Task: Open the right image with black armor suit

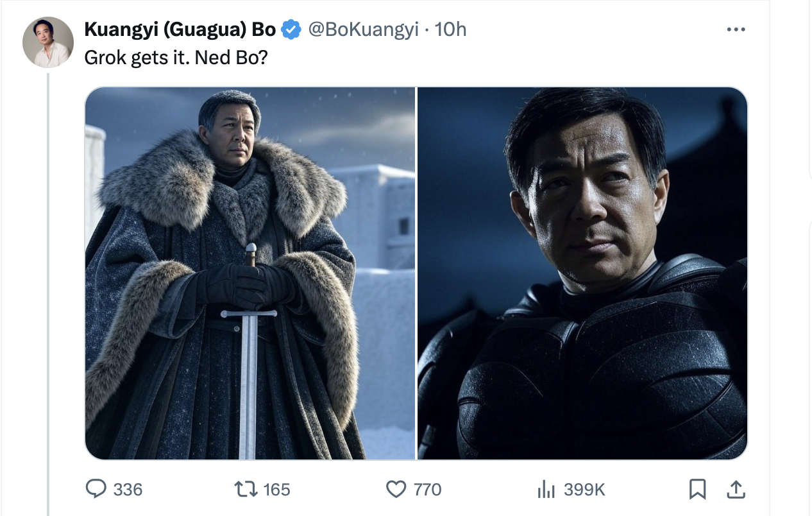Action: (582, 273)
